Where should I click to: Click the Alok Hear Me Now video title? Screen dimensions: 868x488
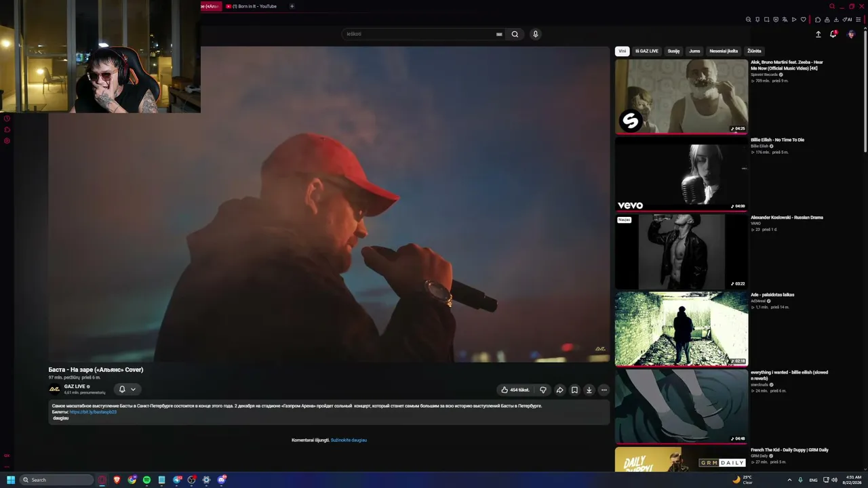787,65
